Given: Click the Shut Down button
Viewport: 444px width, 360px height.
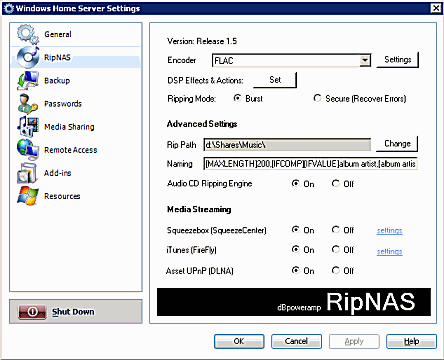Looking at the screenshot, I should click(x=76, y=312).
